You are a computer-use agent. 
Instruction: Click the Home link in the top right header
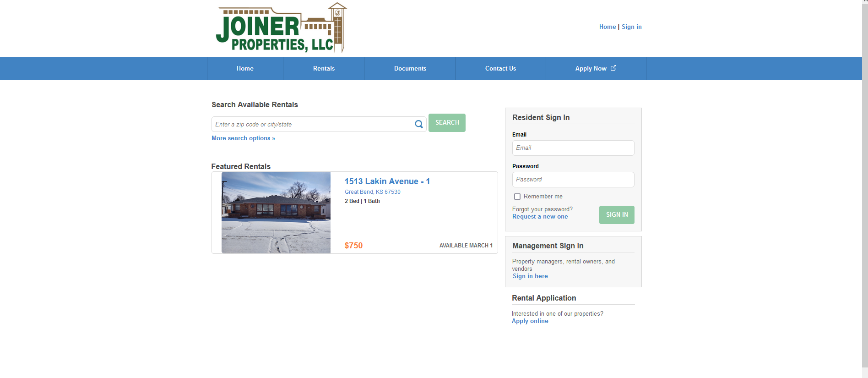coord(608,27)
